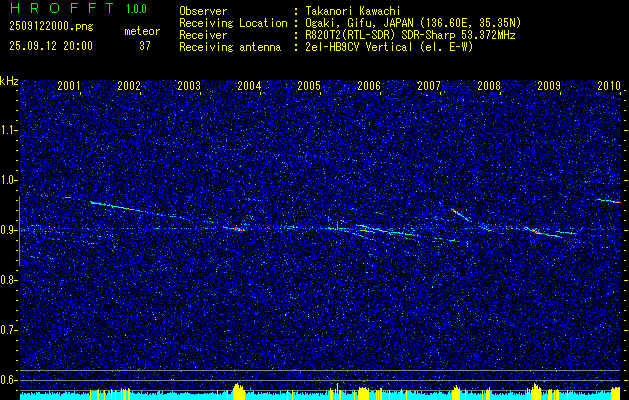Click antenna 2el-HB9CV Vertical text

389,47
